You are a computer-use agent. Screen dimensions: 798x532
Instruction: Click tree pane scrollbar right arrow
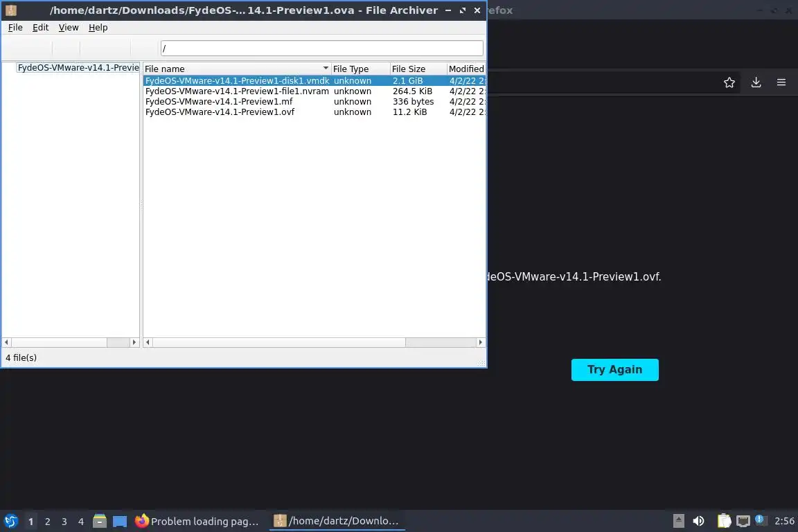point(134,342)
